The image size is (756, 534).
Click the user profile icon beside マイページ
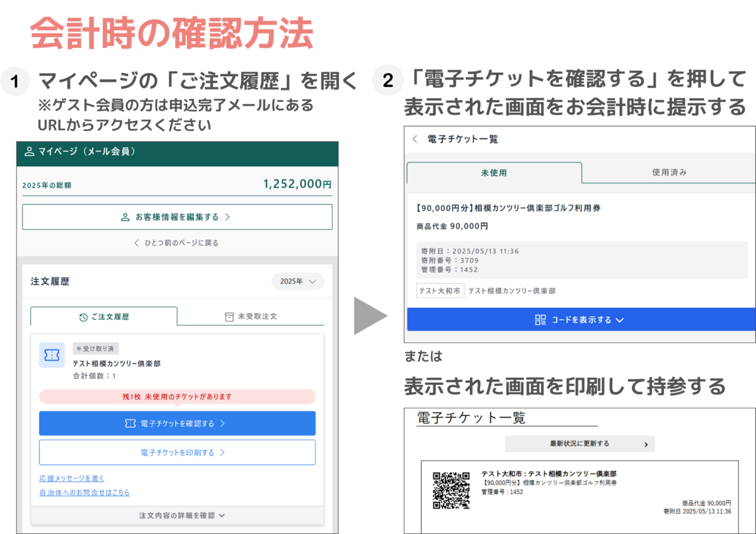pos(29,152)
